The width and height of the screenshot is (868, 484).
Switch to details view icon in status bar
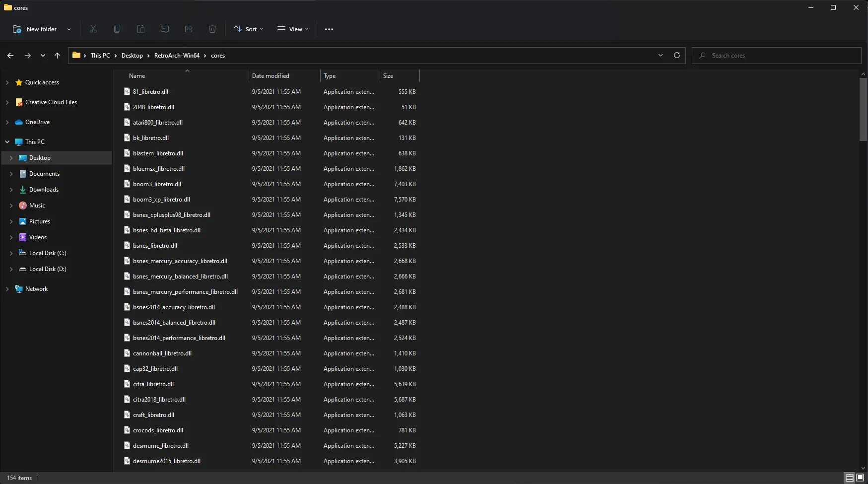pyautogui.click(x=850, y=478)
